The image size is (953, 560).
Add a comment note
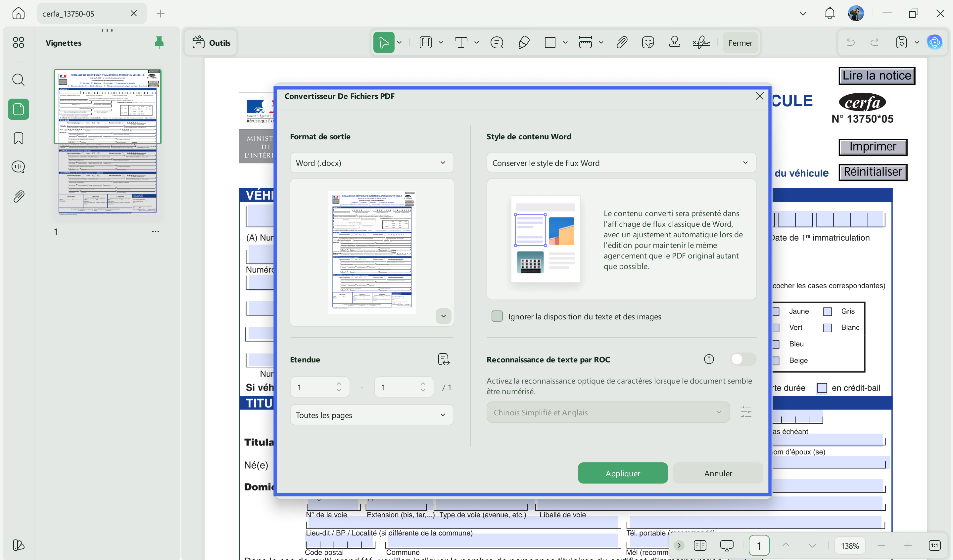[497, 42]
